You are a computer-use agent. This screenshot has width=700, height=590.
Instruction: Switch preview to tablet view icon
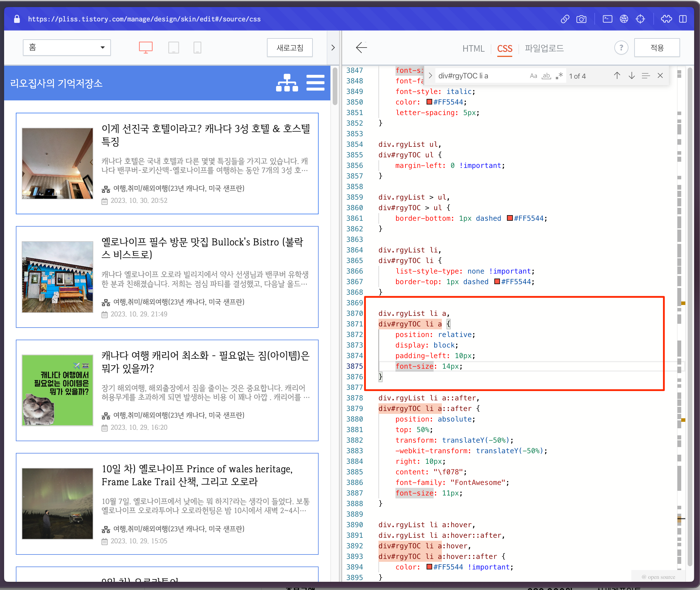(x=174, y=47)
